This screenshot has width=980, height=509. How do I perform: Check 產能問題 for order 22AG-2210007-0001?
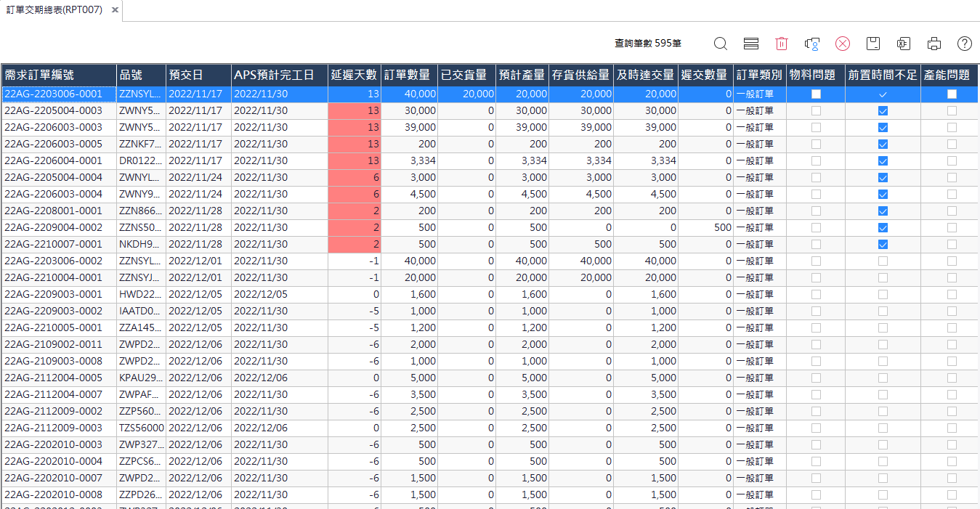(x=952, y=245)
